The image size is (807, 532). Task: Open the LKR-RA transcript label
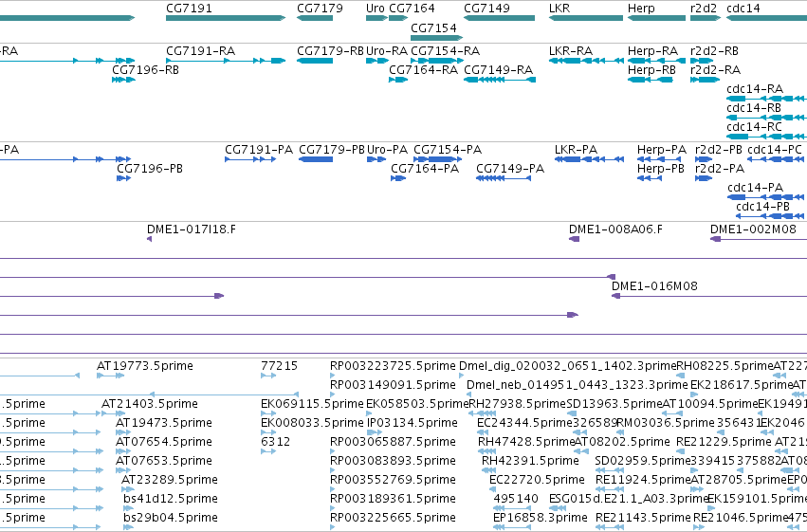tap(571, 51)
